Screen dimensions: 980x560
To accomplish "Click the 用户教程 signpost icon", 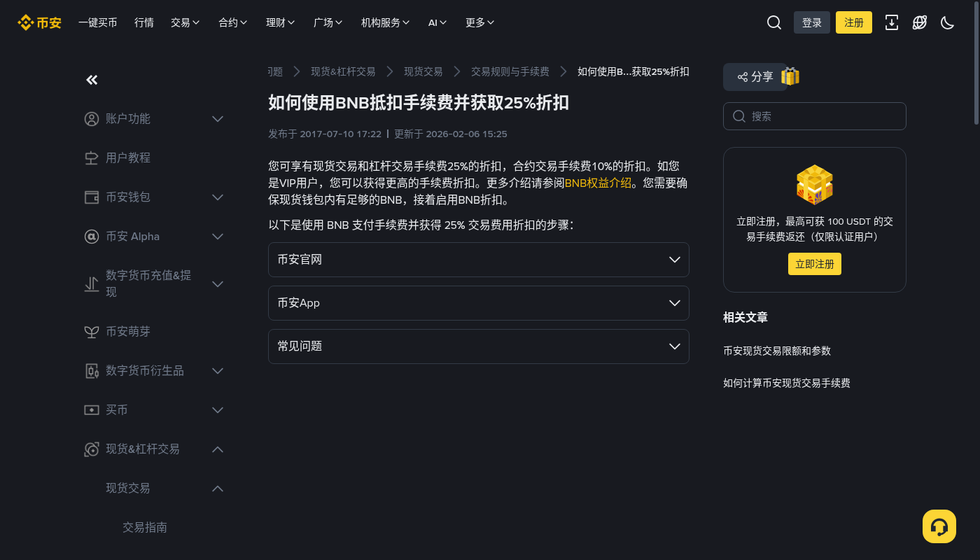I will click(x=92, y=158).
